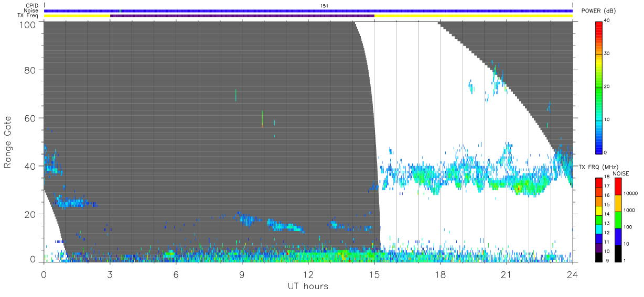The image size is (644, 297).
Task: Click the Noise row label
Action: 31,10
